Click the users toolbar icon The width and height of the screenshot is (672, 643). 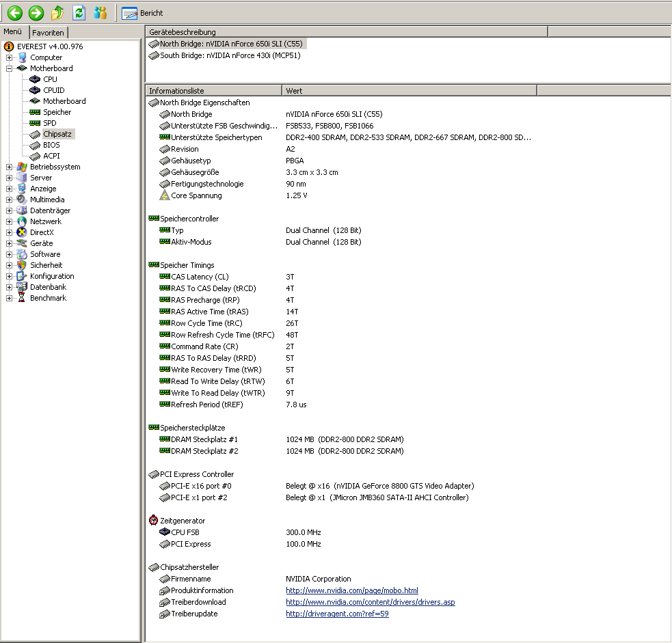(100, 13)
